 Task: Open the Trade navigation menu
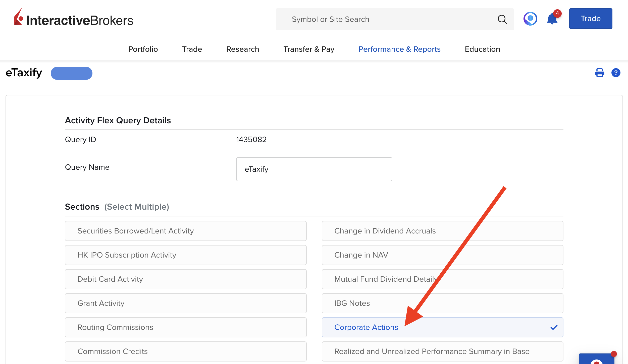point(192,49)
